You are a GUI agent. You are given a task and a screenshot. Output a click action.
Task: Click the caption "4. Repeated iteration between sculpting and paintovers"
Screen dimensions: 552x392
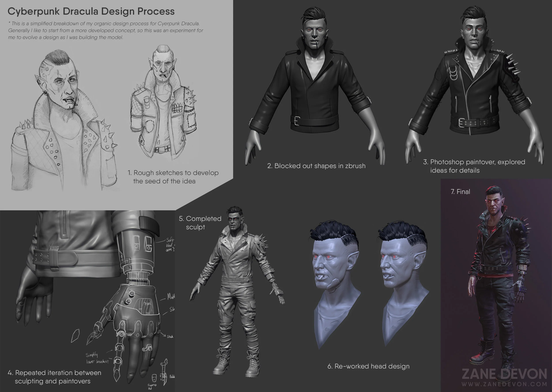[54, 377]
